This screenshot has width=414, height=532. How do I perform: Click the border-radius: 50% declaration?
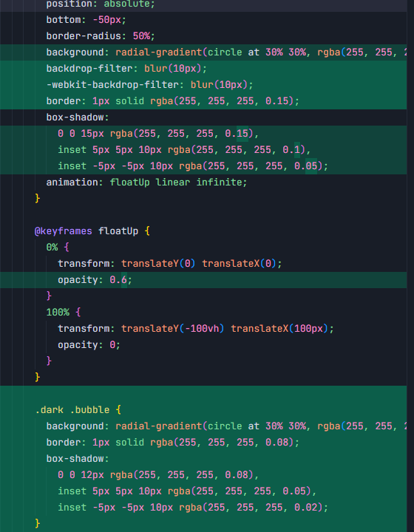coord(101,36)
